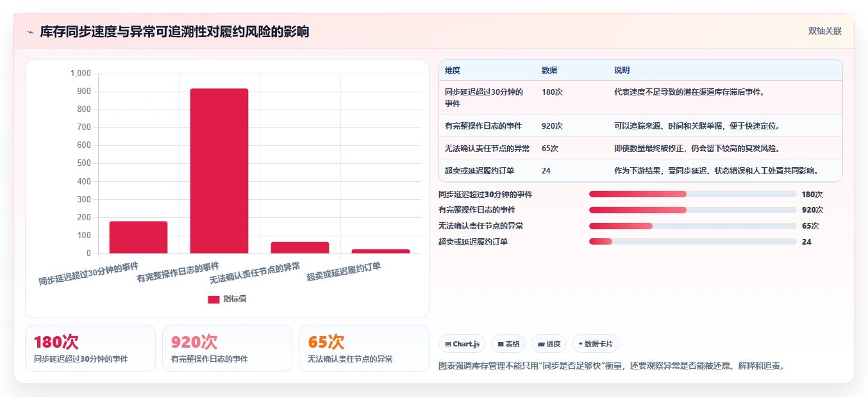Click the 920次 progress value
868x397 pixels.
[x=812, y=210]
